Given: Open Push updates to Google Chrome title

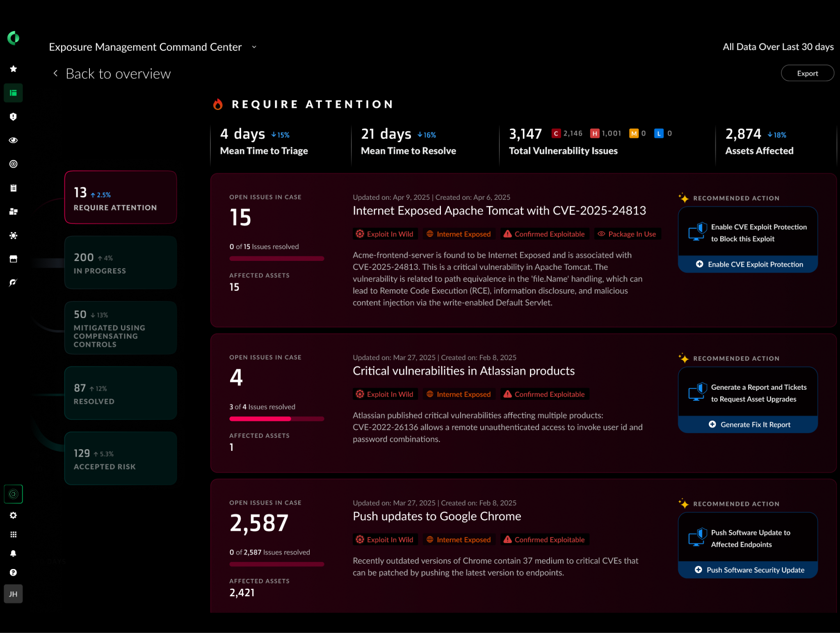Looking at the screenshot, I should coord(437,516).
